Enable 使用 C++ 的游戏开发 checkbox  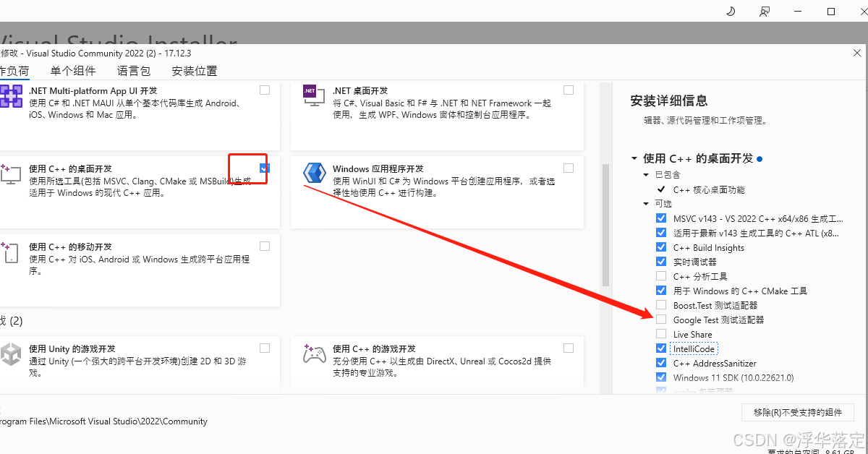point(569,348)
